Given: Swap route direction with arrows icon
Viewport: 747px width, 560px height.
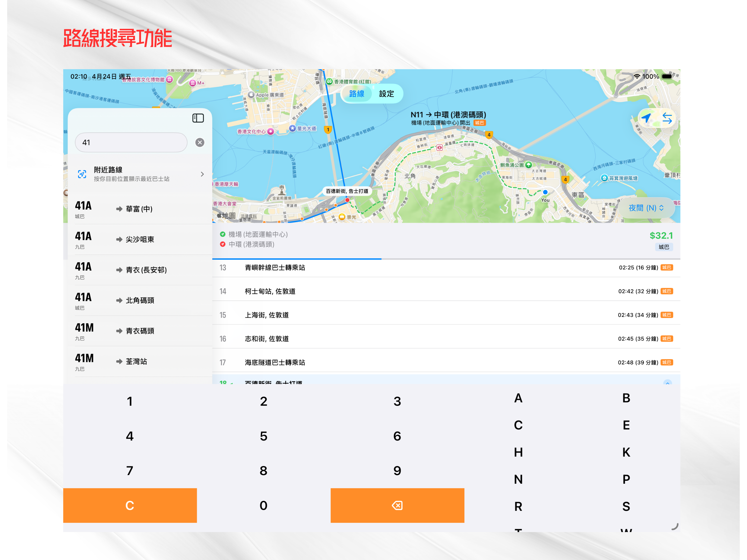Looking at the screenshot, I should 667,118.
